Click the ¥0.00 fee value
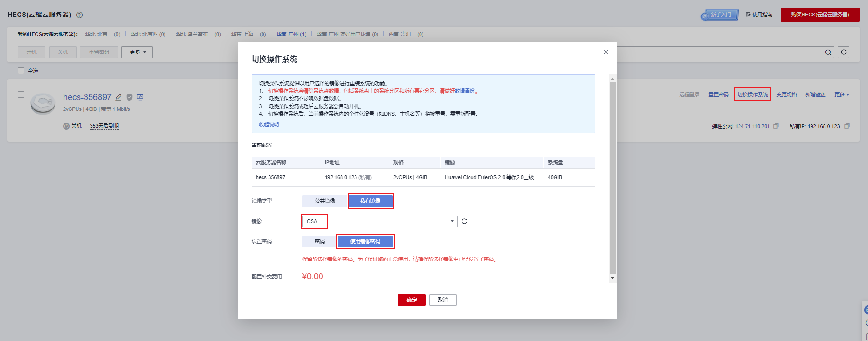This screenshot has height=341, width=868. pos(313,276)
